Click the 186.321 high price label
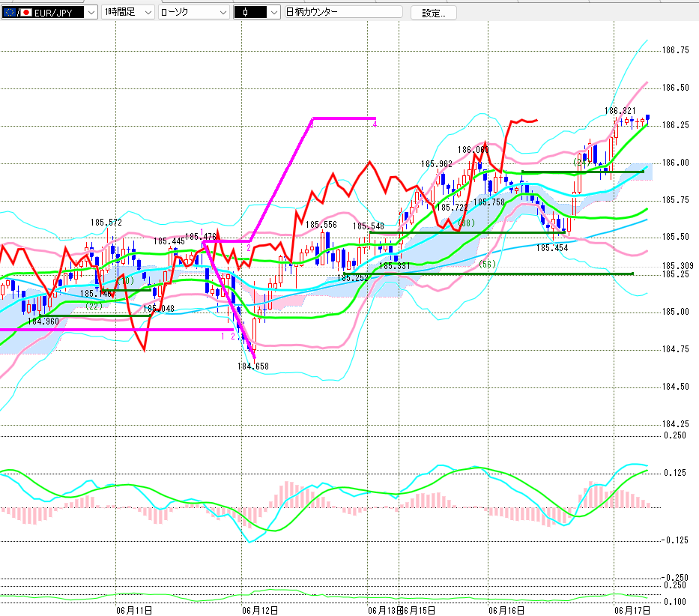 pos(620,111)
